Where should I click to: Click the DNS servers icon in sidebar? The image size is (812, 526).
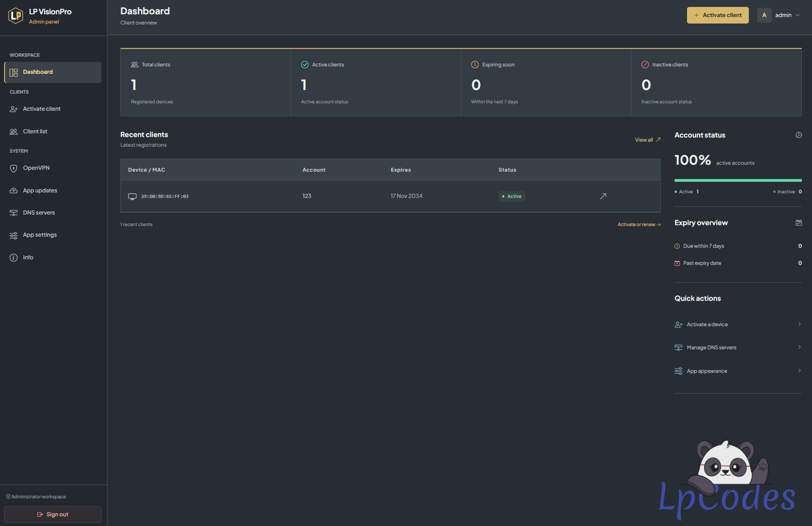point(14,213)
